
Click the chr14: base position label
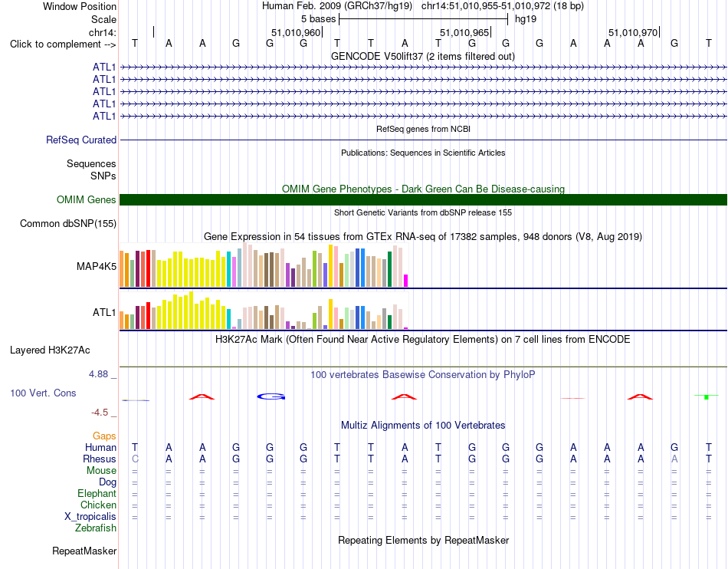tap(102, 32)
